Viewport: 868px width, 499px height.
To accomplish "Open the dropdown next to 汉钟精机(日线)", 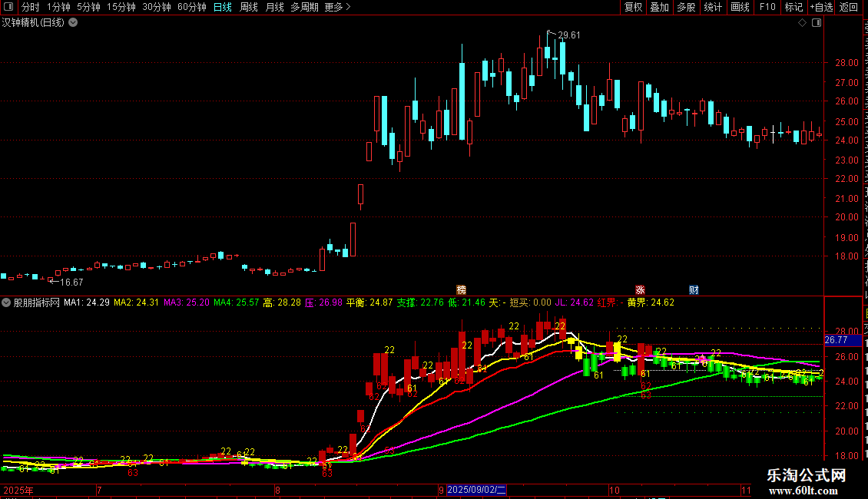I will point(73,23).
